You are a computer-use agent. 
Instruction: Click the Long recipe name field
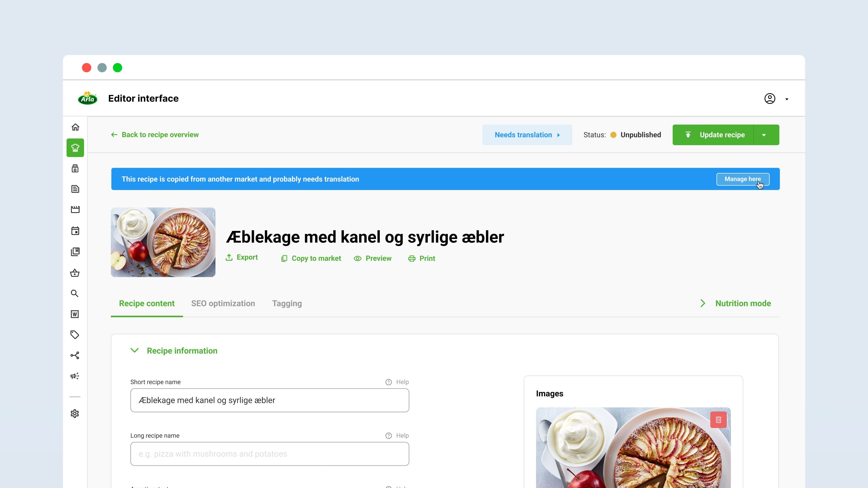coord(269,454)
